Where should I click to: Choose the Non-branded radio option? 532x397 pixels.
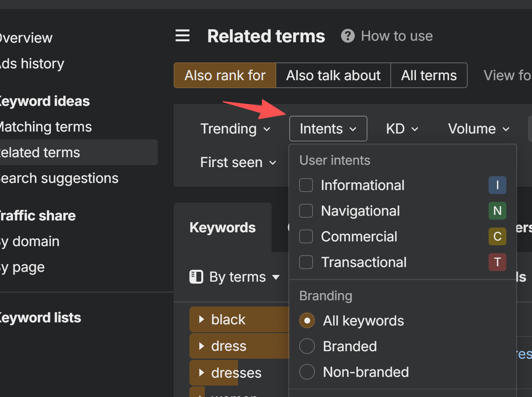click(307, 372)
